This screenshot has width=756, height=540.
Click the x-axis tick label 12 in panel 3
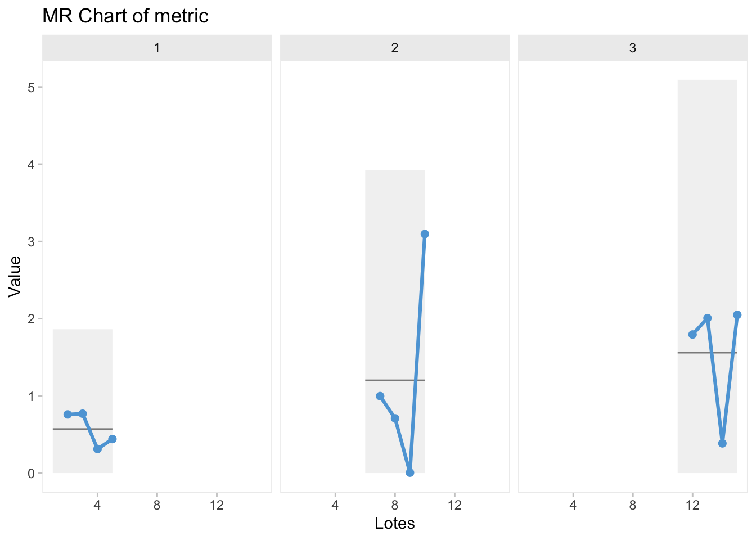(x=692, y=505)
